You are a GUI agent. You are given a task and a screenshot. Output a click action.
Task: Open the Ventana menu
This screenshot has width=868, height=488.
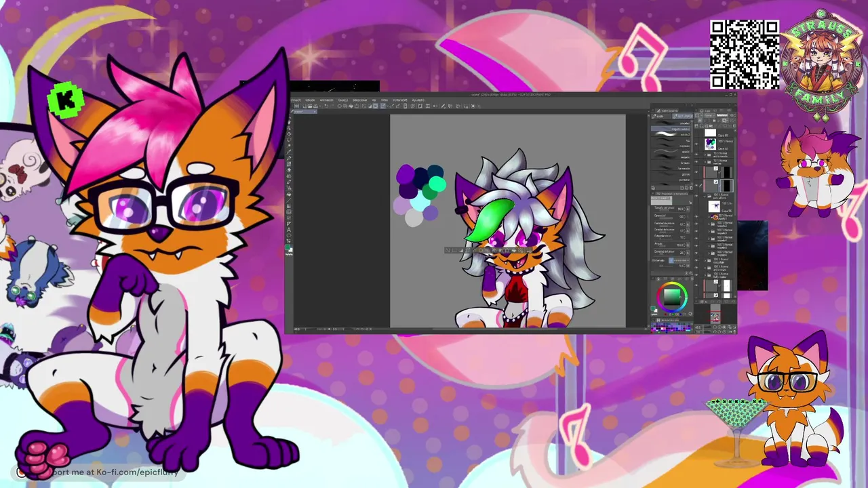(400, 100)
